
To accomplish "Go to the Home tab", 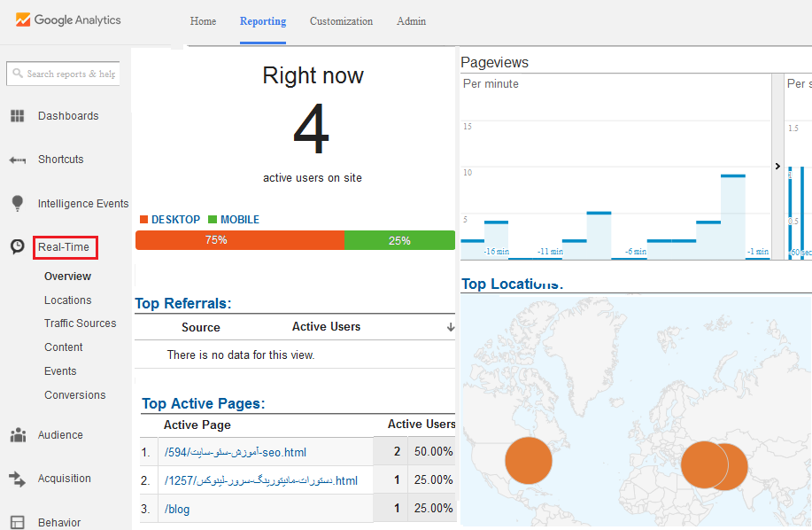I will (x=203, y=21).
